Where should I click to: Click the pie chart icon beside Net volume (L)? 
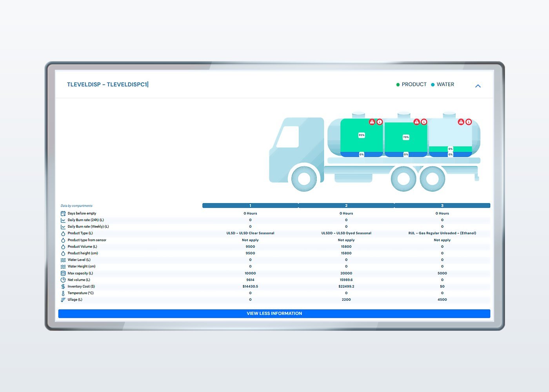63,280
